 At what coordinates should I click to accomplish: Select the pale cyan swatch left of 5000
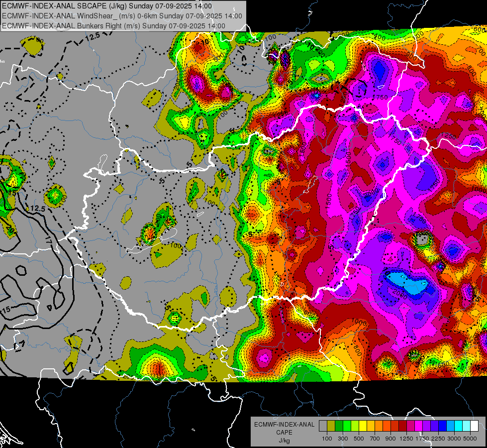pos(466,426)
